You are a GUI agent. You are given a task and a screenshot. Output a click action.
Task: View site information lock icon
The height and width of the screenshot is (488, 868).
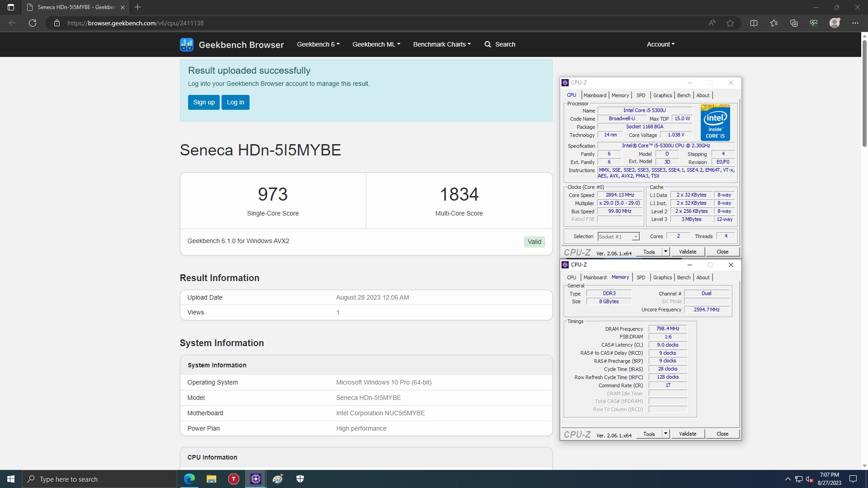point(57,23)
